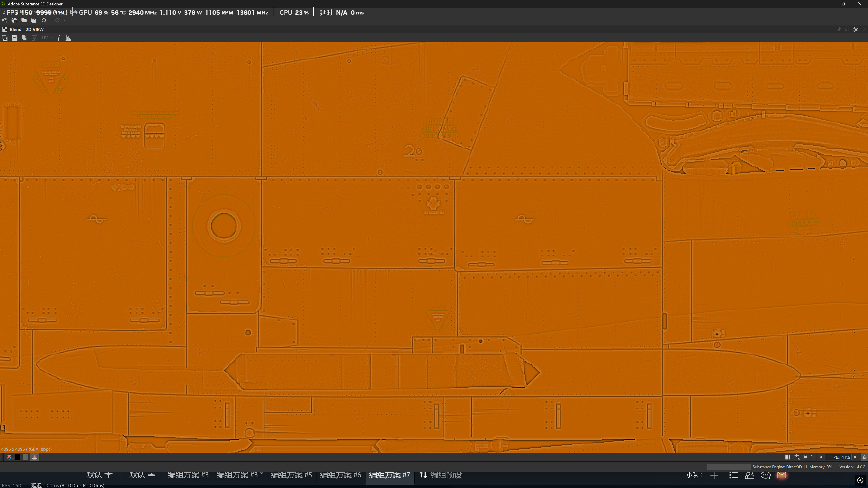
Task: Reset the zoom to 1:1
Action: [812, 457]
